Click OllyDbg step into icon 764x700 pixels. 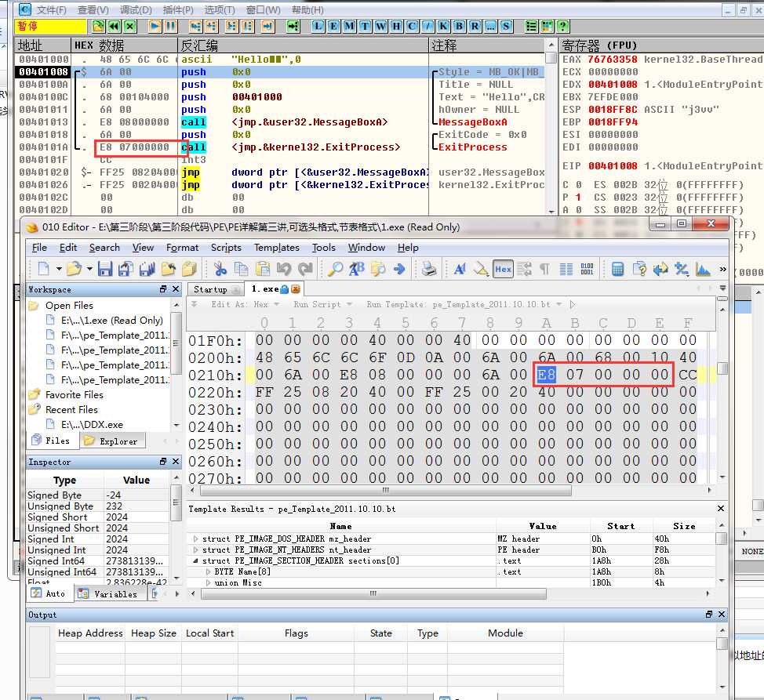(195, 27)
